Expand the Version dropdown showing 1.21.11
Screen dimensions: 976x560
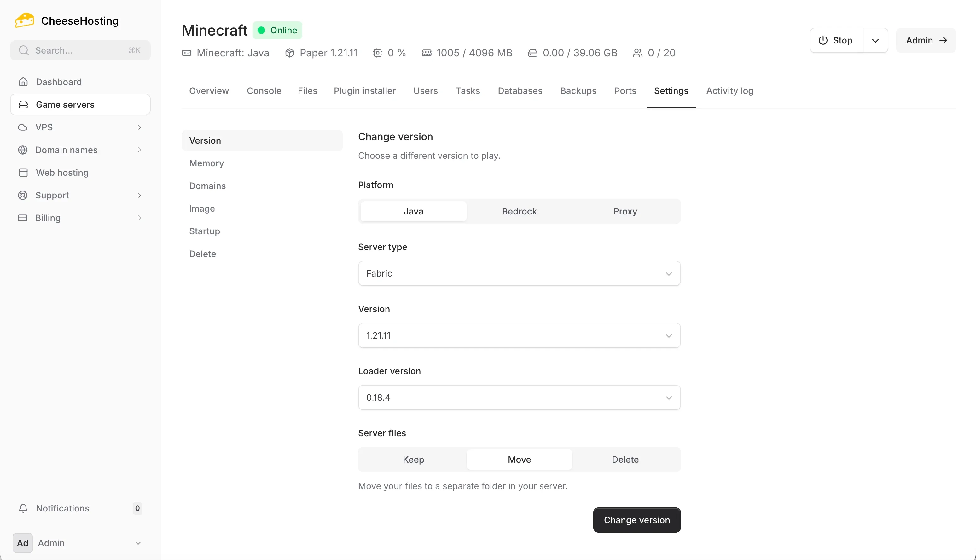click(519, 335)
